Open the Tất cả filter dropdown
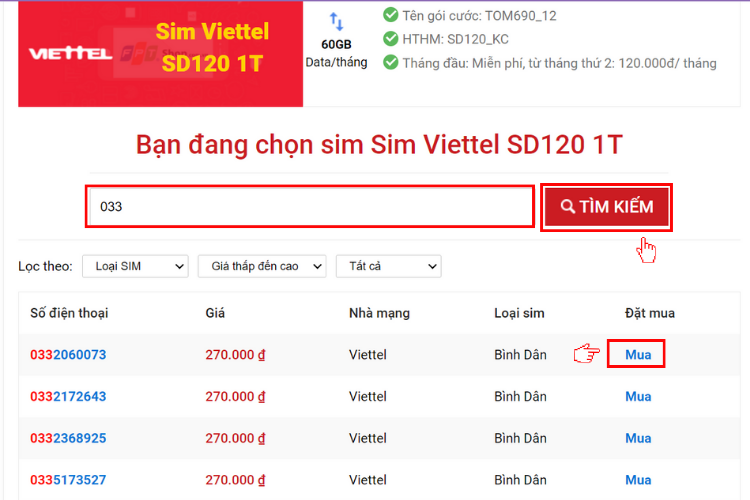 pos(388,266)
